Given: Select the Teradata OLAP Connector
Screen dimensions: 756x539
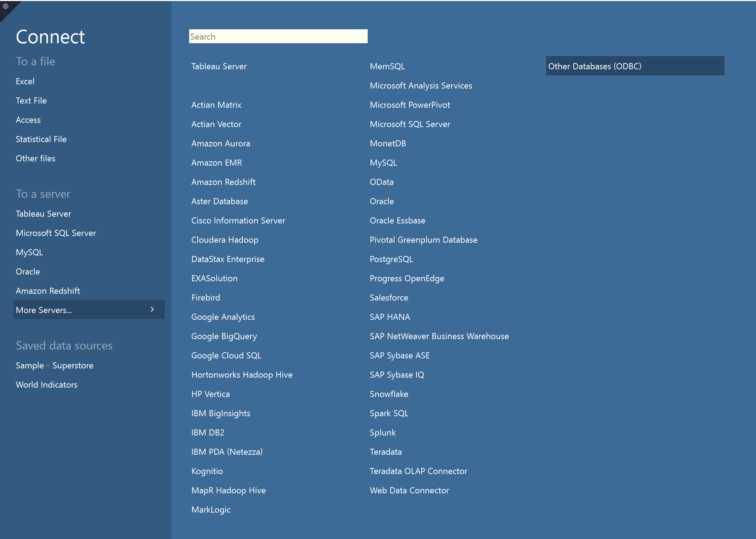Looking at the screenshot, I should [x=418, y=471].
